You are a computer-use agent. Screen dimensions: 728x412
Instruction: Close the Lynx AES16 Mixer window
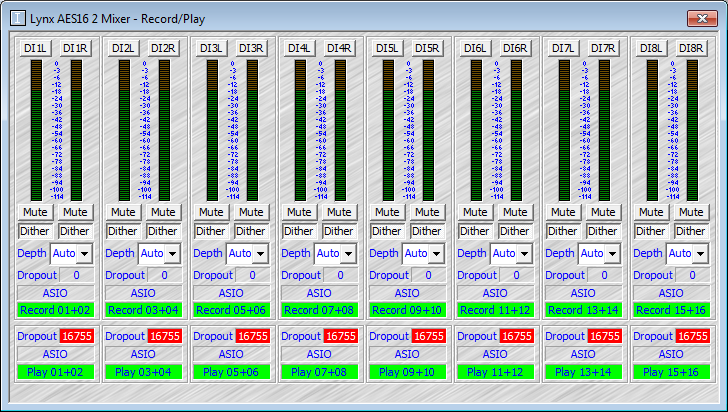702,19
